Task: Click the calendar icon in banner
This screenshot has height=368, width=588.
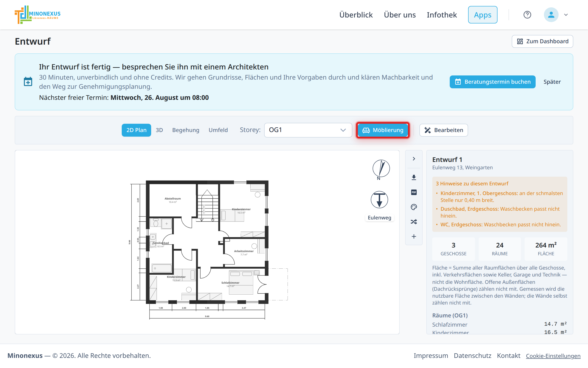Action: (x=28, y=82)
